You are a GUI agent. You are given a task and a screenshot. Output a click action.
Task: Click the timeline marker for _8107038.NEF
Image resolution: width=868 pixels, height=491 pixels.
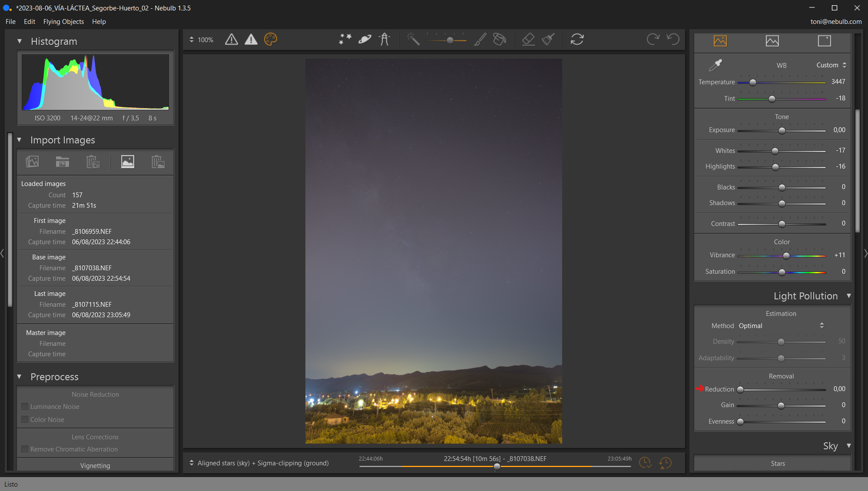coord(497,467)
